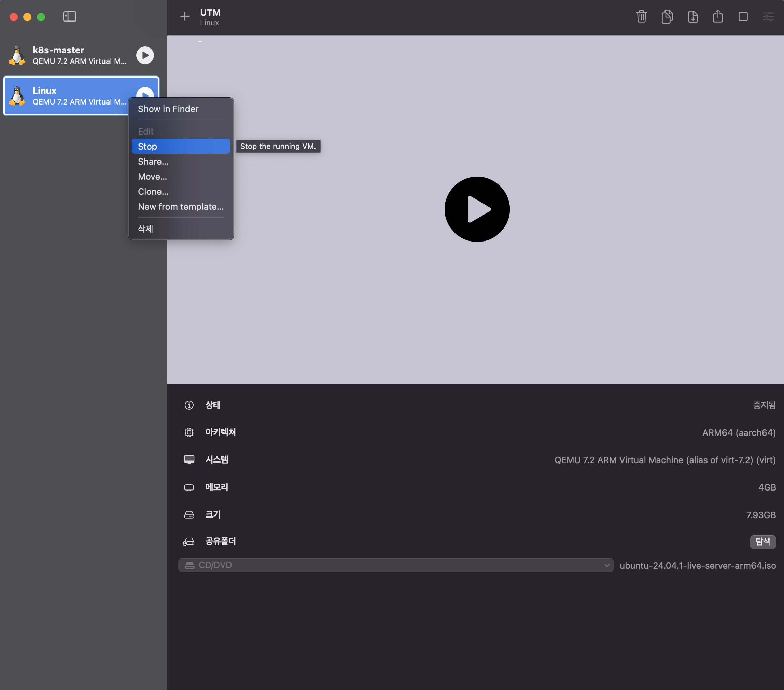Select Stop in context menu
Screen dimensions: 784x690
181,146
